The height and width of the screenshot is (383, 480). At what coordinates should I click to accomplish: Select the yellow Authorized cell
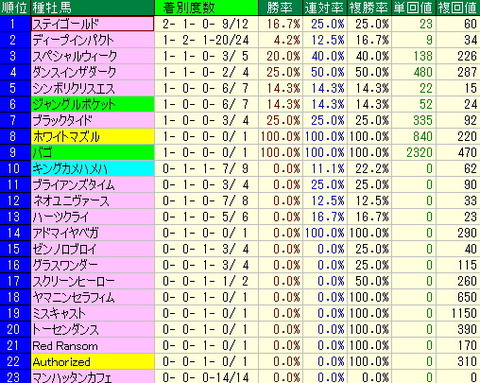93,362
